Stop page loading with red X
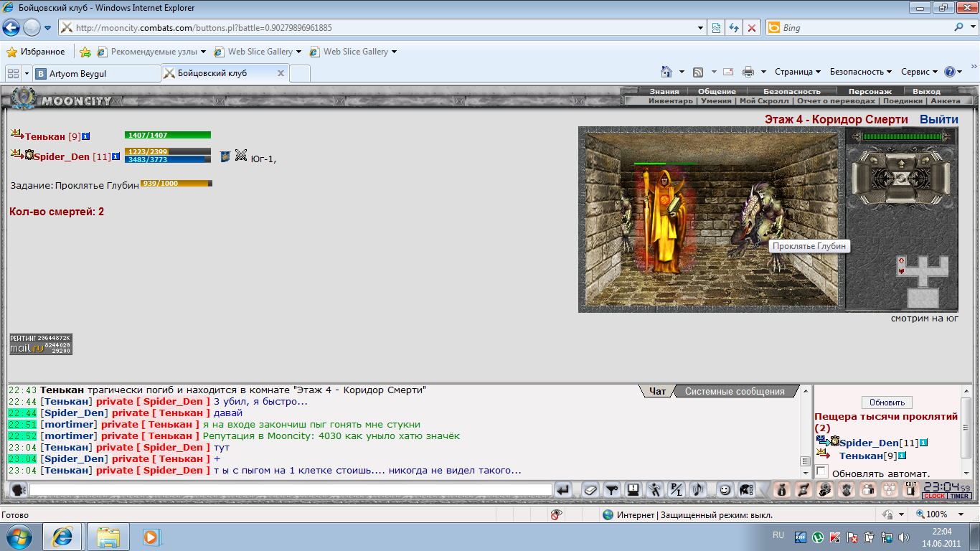Image resolution: width=980 pixels, height=551 pixels. [x=752, y=28]
